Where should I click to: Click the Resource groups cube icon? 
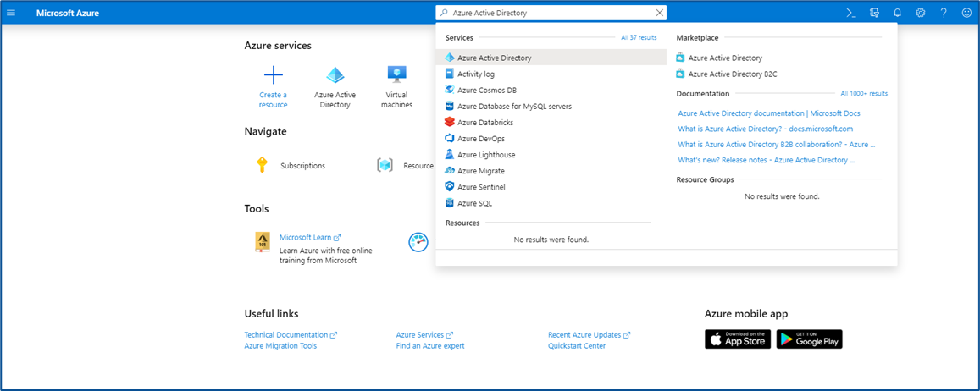(x=385, y=165)
